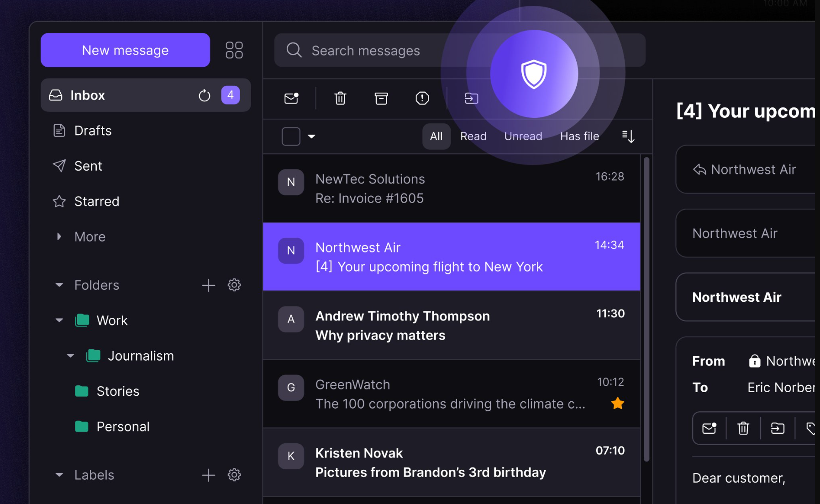
Task: Collapse the Work folder arrow
Action: 59,320
